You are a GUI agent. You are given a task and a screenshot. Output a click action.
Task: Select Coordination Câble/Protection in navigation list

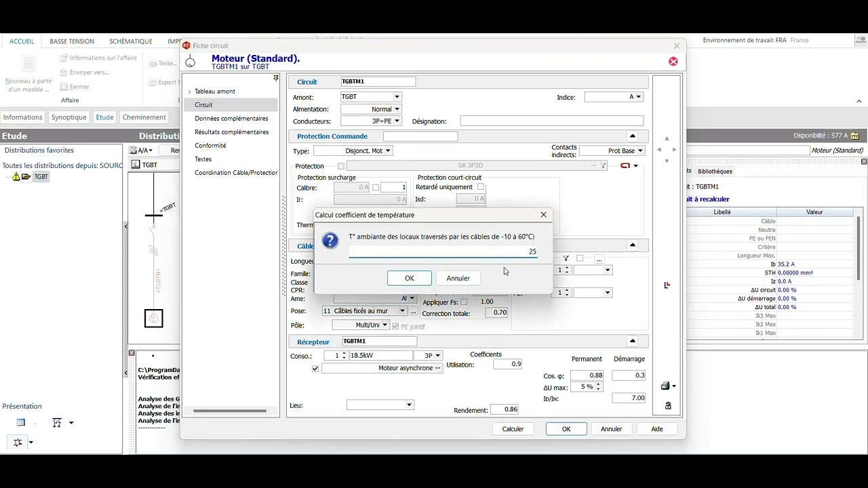click(236, 173)
